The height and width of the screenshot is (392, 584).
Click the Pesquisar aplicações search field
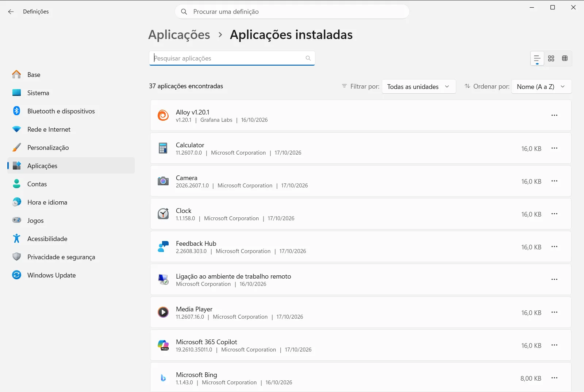coord(232,58)
